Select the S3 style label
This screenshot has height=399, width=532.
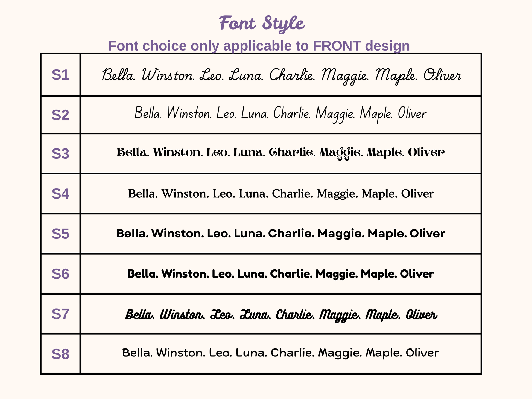coord(60,154)
